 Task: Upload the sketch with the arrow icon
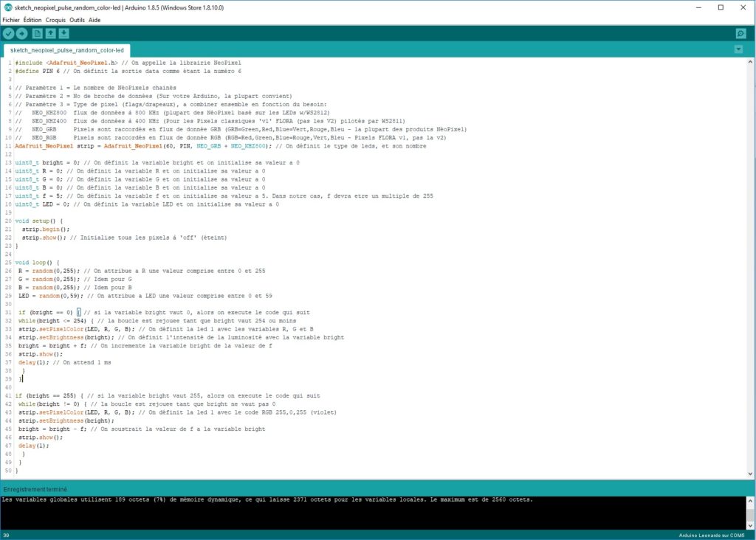(21, 33)
